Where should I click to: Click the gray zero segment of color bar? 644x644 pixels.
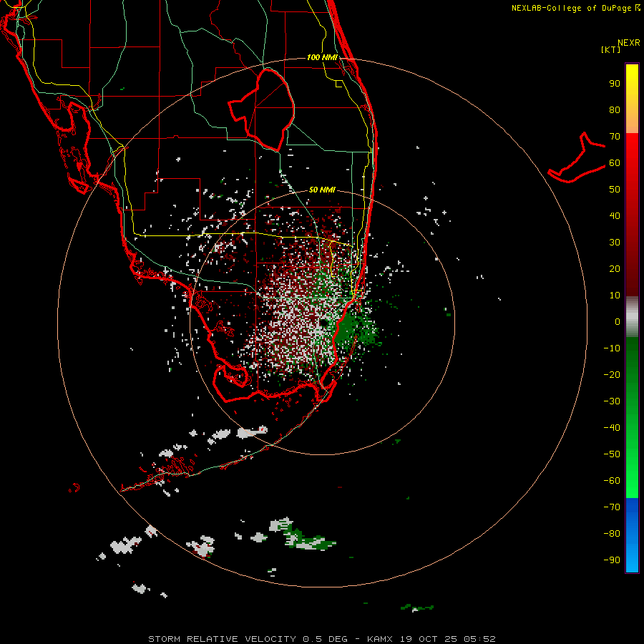tap(632, 317)
